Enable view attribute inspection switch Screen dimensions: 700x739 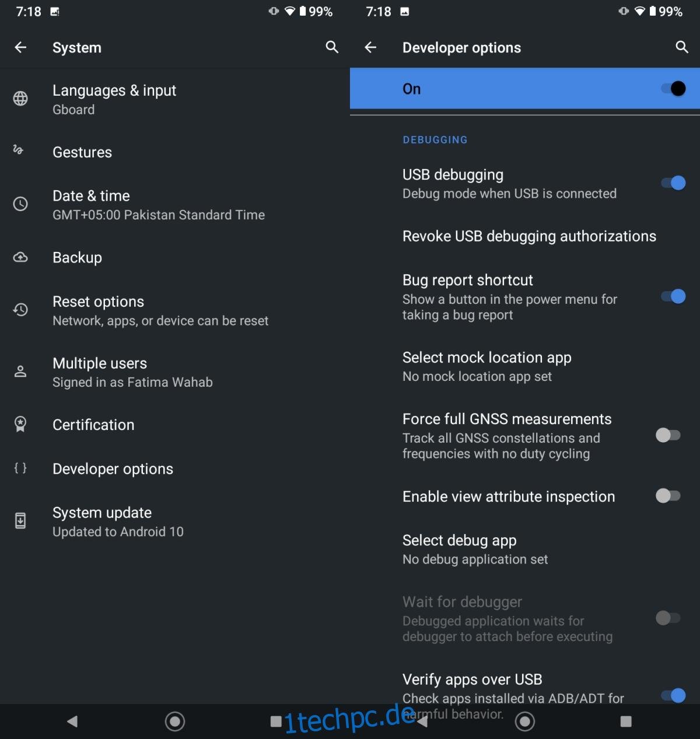(x=668, y=496)
